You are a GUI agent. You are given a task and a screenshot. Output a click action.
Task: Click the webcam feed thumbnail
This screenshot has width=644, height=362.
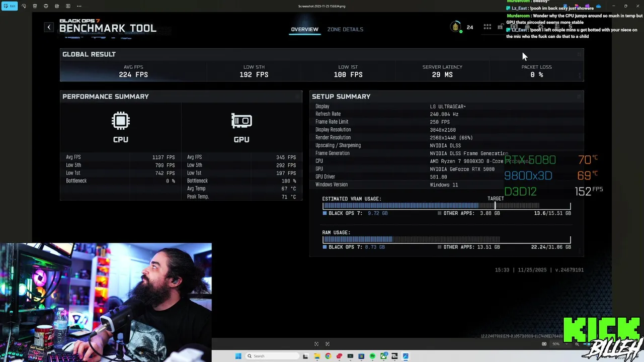tap(106, 303)
